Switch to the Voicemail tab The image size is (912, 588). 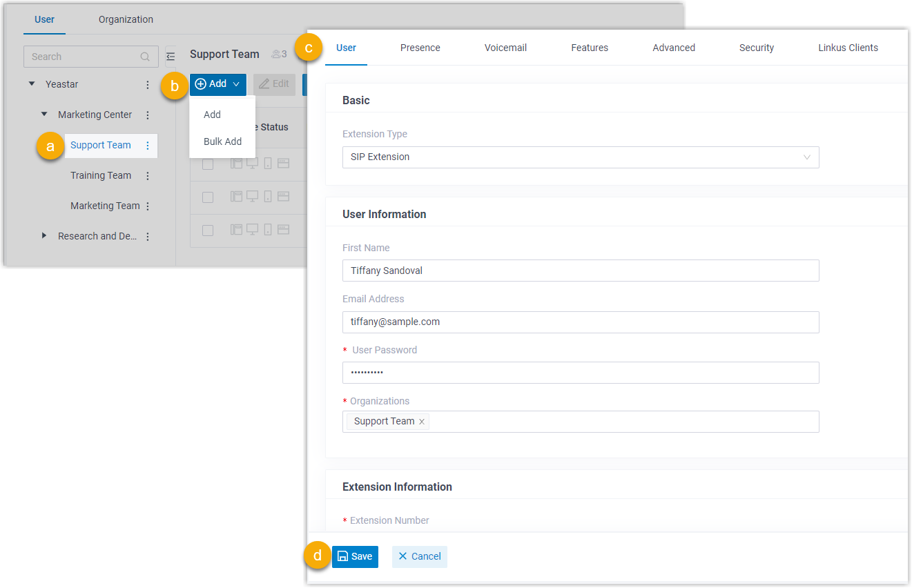pos(505,48)
